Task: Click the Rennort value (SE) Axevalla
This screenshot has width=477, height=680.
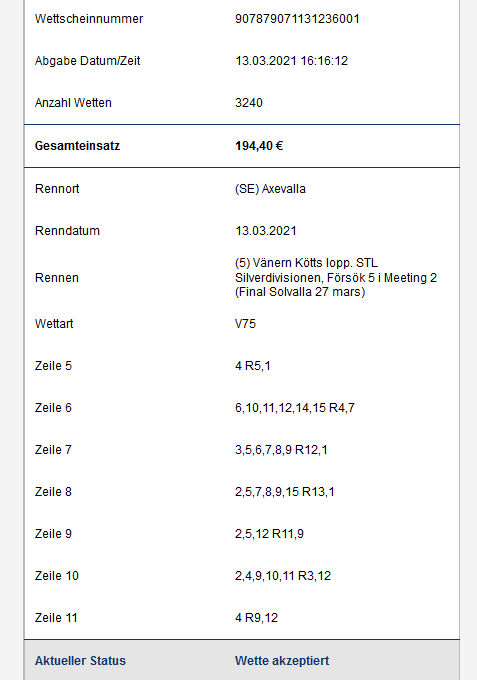Action: click(x=270, y=189)
